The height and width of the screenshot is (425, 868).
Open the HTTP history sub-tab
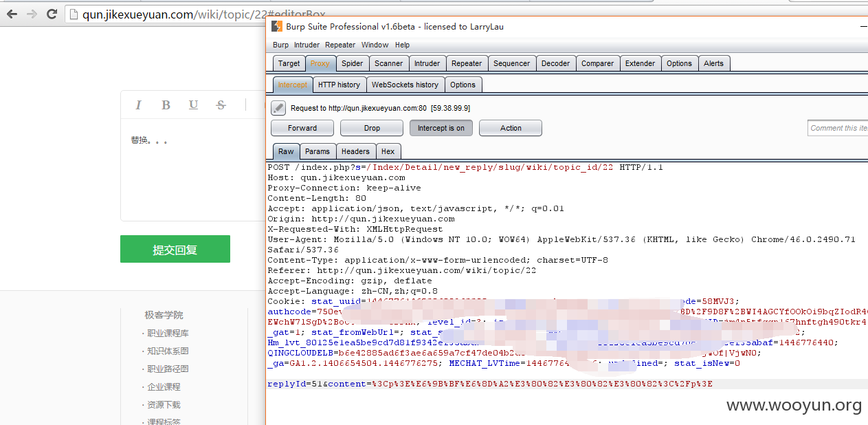(x=339, y=85)
